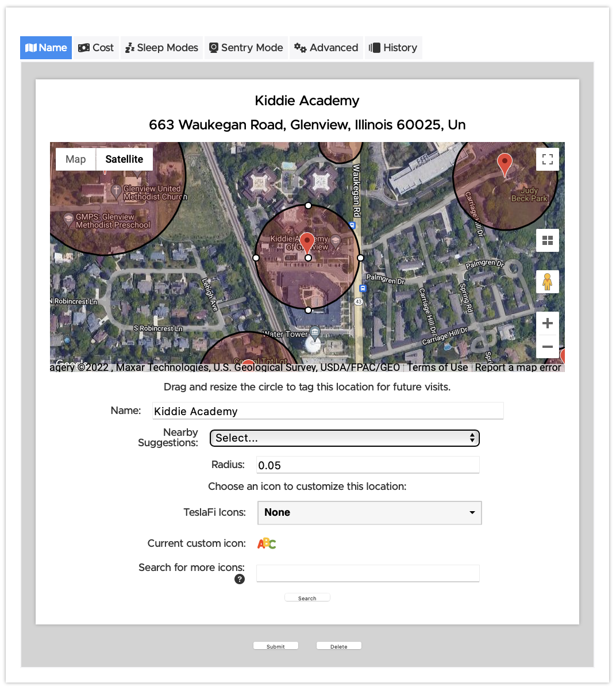Open the Terms of Use link
The image size is (616, 690).
point(437,367)
